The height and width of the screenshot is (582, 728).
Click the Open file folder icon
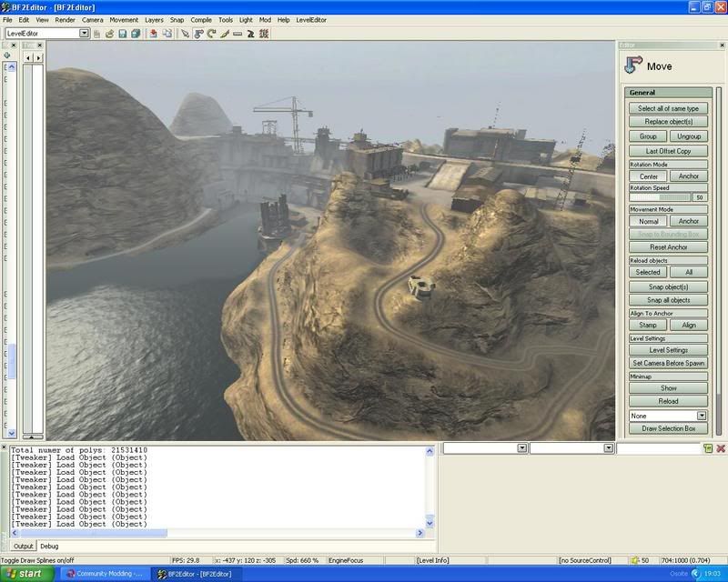tap(109, 34)
